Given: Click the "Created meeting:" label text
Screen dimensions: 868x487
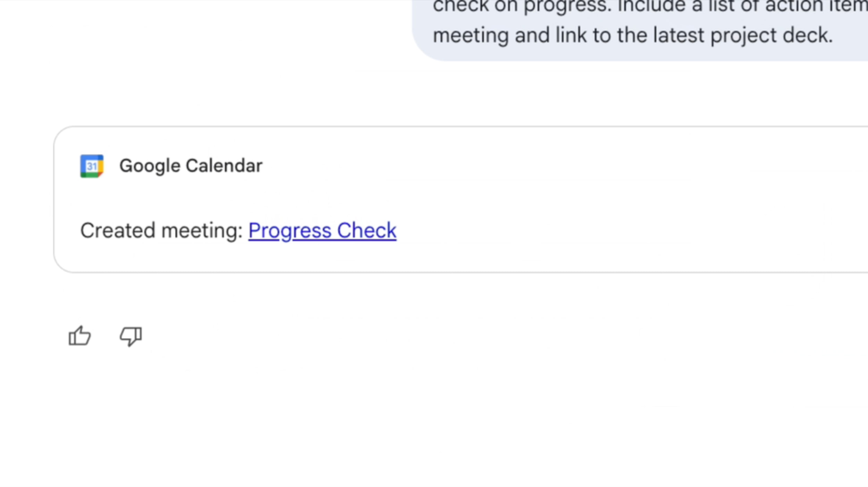Looking at the screenshot, I should (x=161, y=230).
